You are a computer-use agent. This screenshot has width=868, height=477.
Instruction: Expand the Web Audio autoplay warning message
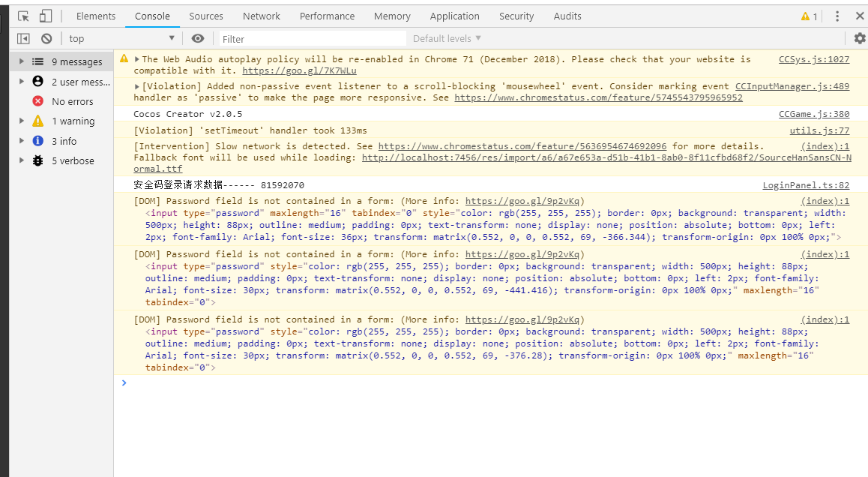coord(136,59)
